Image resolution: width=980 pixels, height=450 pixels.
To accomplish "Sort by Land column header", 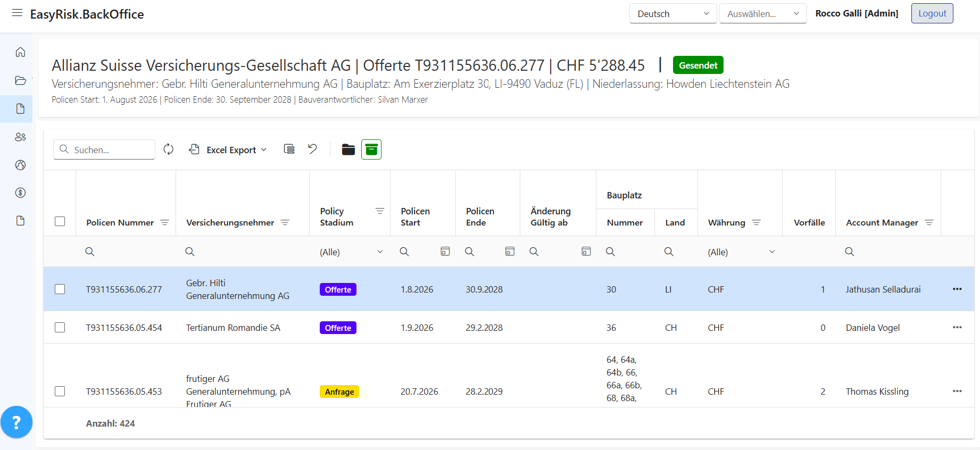I will 675,222.
